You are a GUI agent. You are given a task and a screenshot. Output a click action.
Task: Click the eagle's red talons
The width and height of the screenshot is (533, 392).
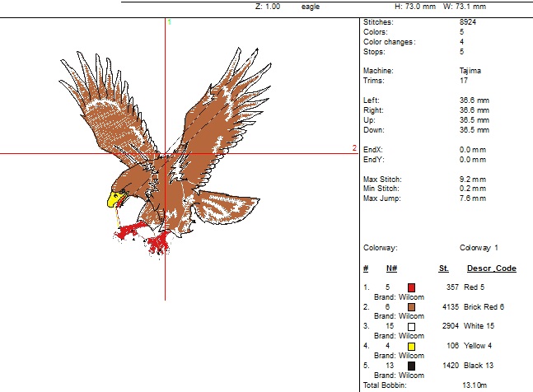[x=157, y=240]
